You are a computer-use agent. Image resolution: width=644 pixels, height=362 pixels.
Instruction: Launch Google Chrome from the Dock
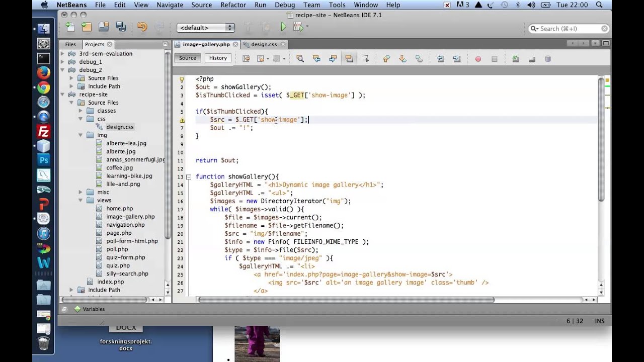[44, 88]
